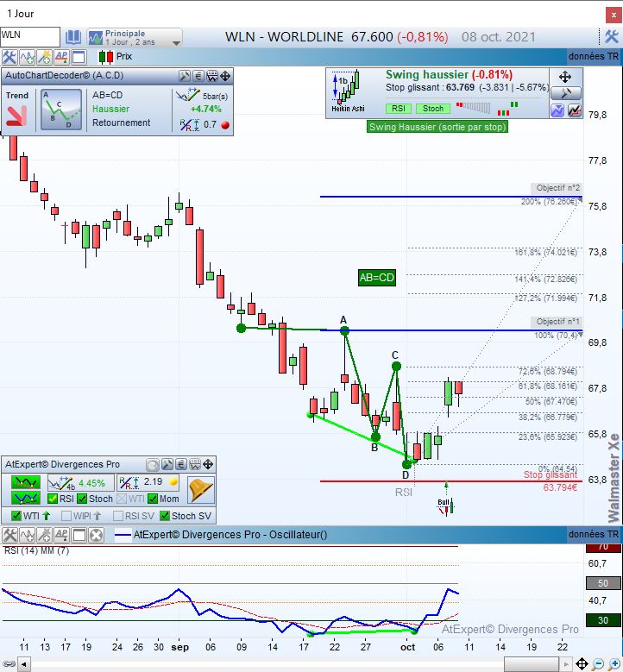Open the book icon beside the ticker field
This screenshot has height=672, width=623.
pos(72,38)
